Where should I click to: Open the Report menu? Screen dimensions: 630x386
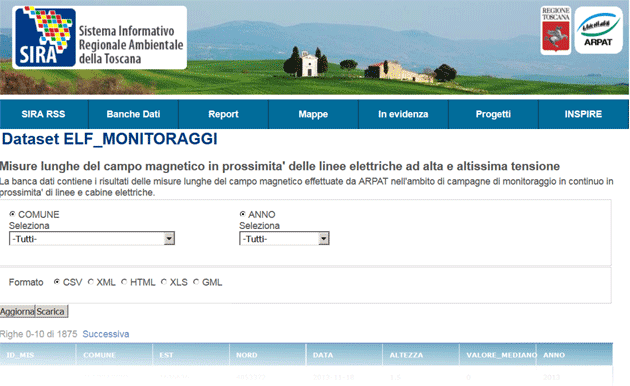click(x=223, y=114)
